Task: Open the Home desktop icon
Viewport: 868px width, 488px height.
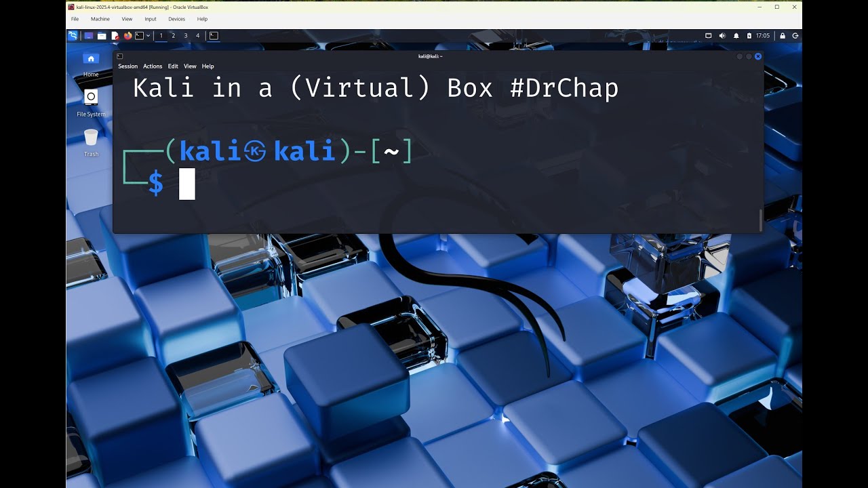Action: coord(91,59)
